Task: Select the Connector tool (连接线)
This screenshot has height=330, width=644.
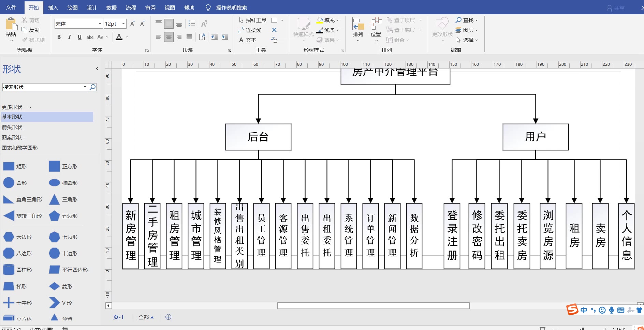Action: pos(250,30)
